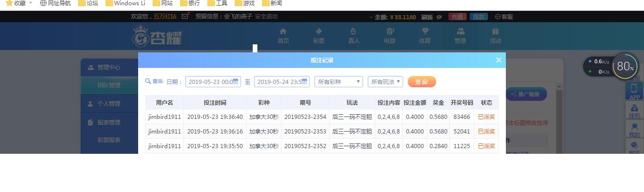Viewport: 644px width, 192px height.
Task: Click the 推广链接 promotion link button
Action: pos(526,94)
